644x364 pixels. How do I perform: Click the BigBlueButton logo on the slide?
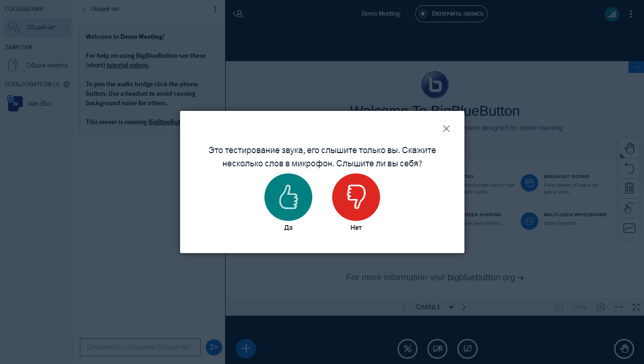pos(435,85)
